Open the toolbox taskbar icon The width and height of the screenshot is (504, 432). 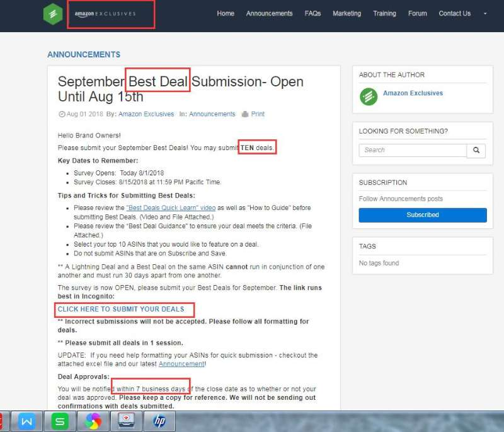tap(127, 421)
